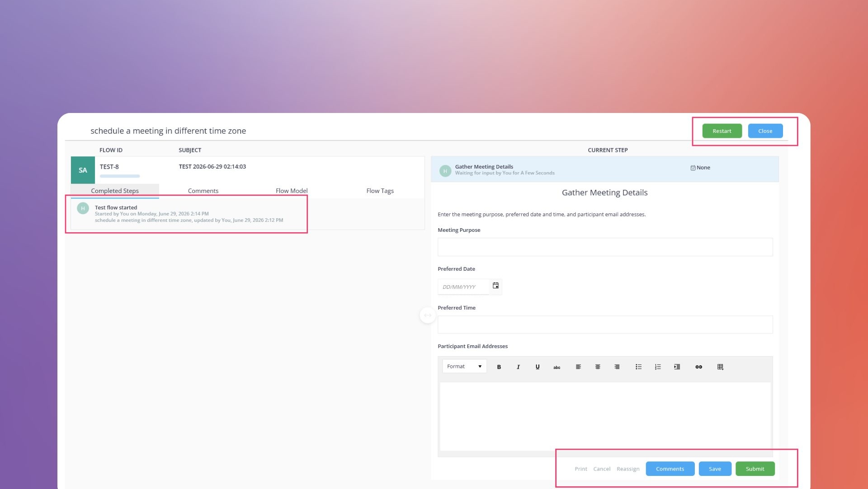This screenshot has width=868, height=489.
Task: Open the Flow Model tab
Action: [x=292, y=191]
